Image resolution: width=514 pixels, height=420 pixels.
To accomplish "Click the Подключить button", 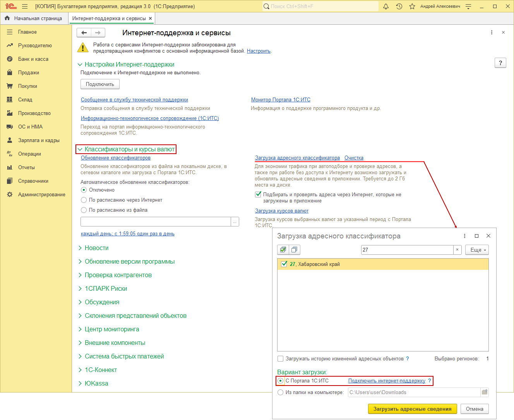I will (100, 84).
